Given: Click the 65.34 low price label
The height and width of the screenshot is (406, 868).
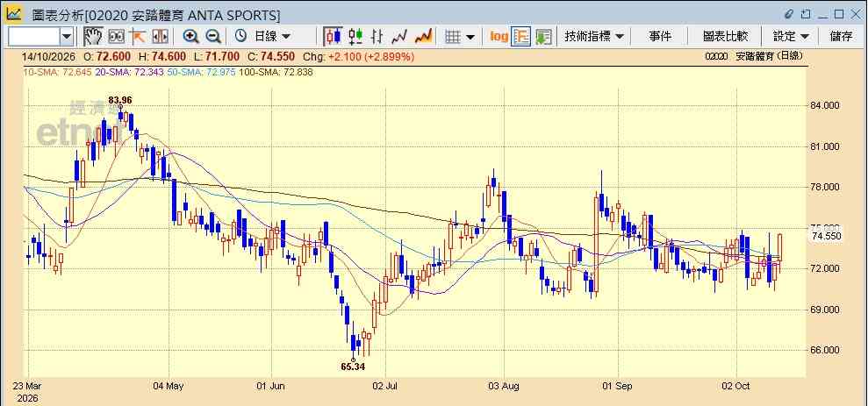Looking at the screenshot, I should click(x=353, y=367).
